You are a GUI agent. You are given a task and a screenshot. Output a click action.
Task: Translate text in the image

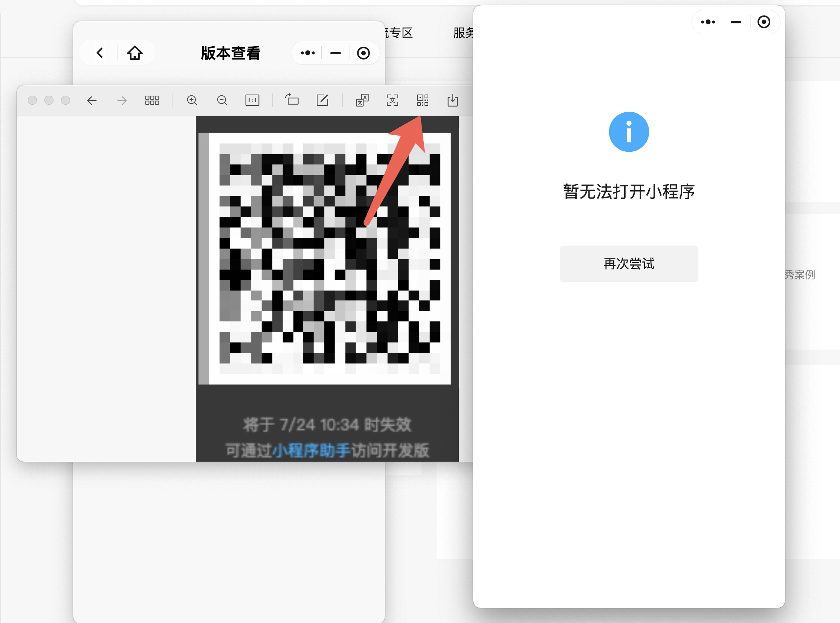(x=362, y=100)
